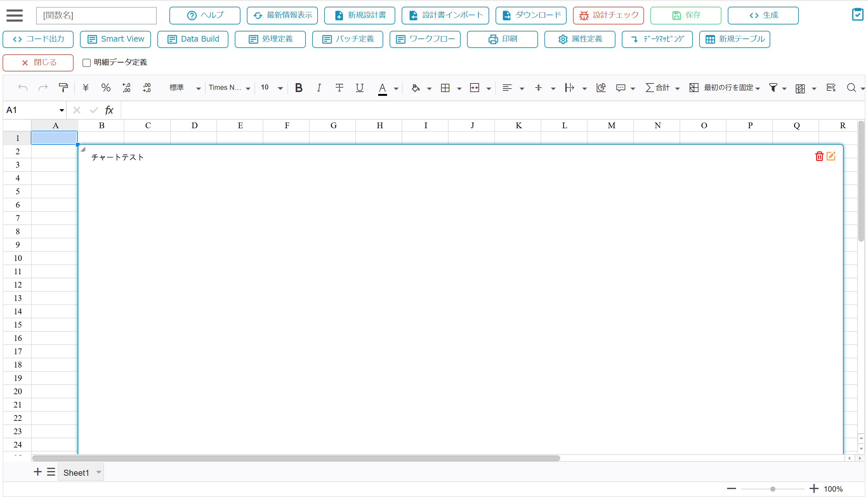Open the 標準 number format dropdown

(x=185, y=88)
